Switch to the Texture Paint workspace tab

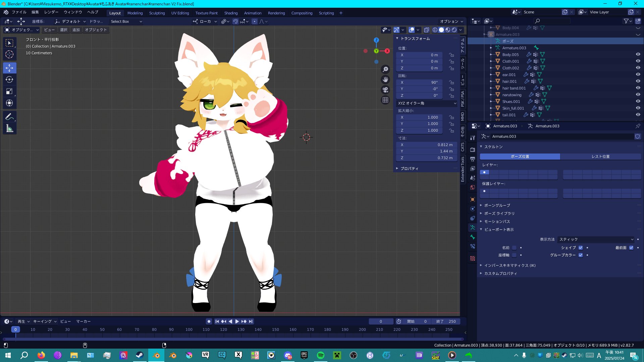tap(207, 13)
